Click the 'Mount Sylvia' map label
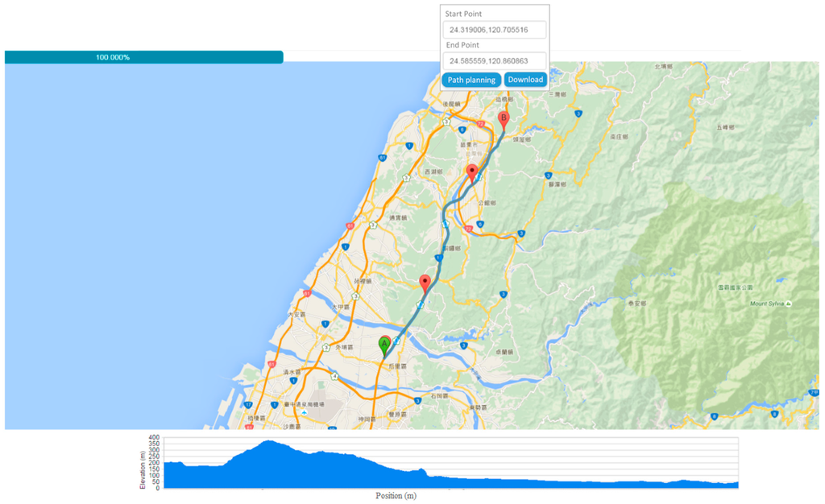The image size is (825, 504). point(767,304)
